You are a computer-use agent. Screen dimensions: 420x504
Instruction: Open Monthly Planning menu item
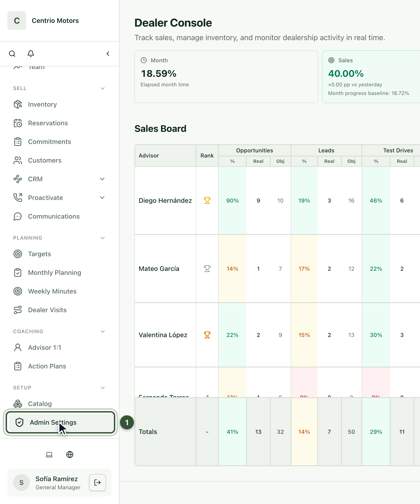click(59, 273)
